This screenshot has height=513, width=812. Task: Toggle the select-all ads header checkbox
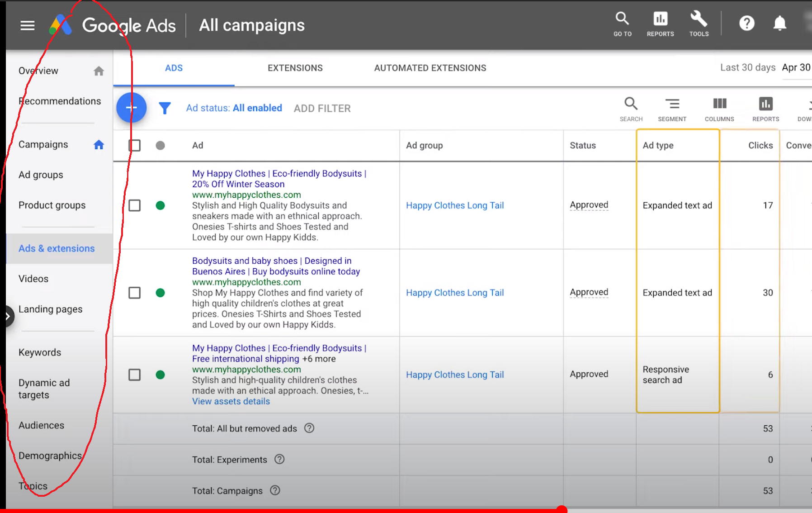[134, 146]
